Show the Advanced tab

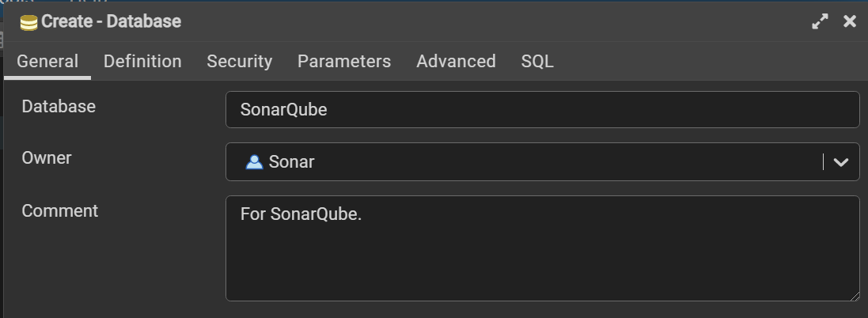[456, 62]
